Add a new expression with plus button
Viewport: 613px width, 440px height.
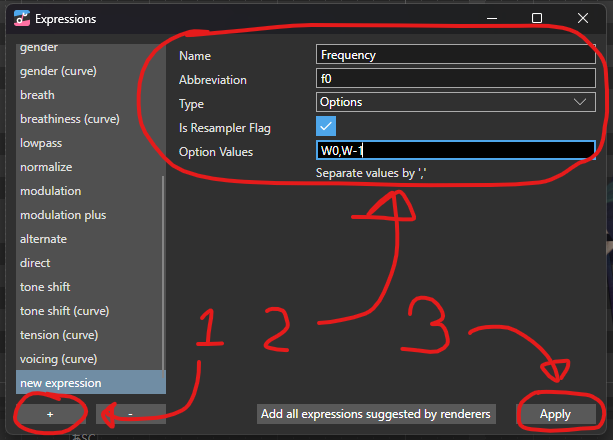50,414
